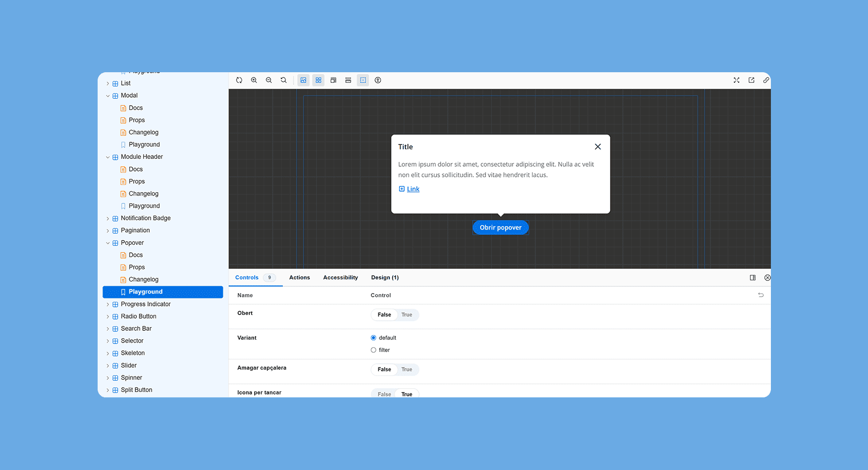This screenshot has width=868, height=470.
Task: Hide the addons panel
Action: tap(767, 278)
